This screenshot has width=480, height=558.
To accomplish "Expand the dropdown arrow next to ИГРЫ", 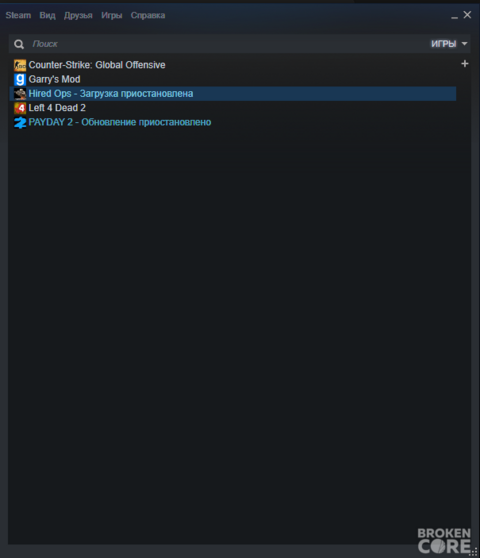I will (464, 44).
